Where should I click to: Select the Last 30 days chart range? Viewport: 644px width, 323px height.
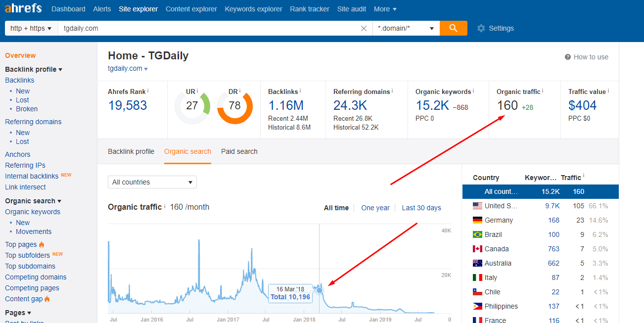[x=421, y=208]
